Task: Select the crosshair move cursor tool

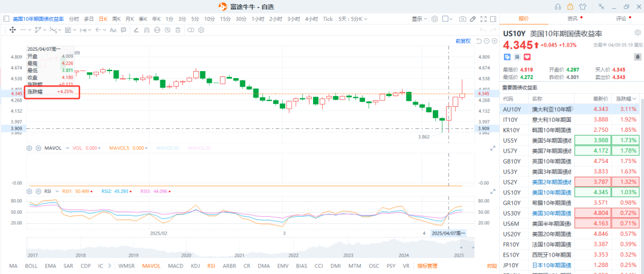Action: [13, 30]
